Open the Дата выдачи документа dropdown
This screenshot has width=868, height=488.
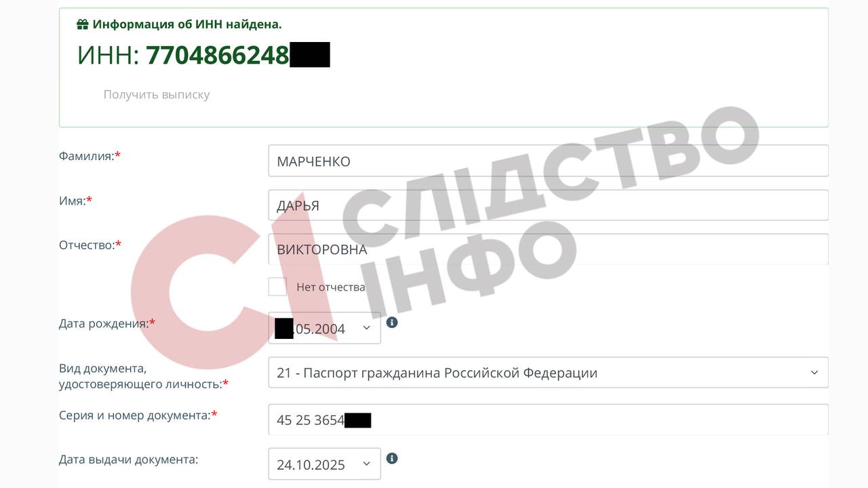point(367,464)
